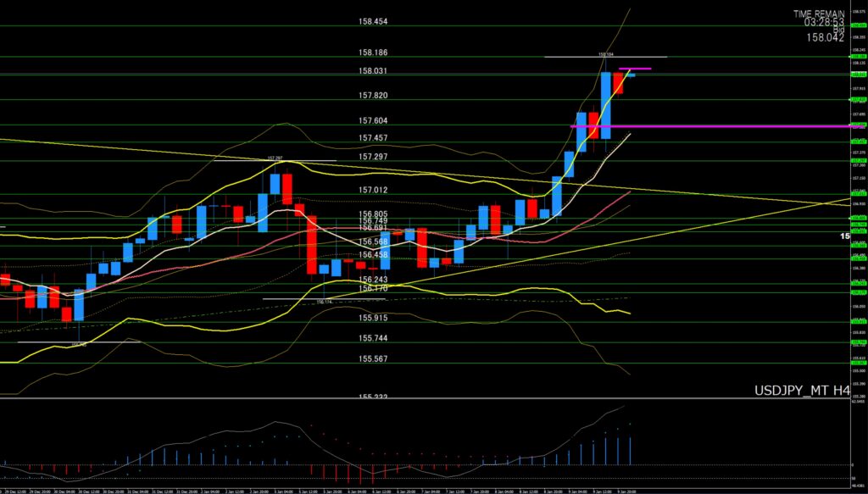Select the 157.297 price level label
Image resolution: width=868 pixels, height=494 pixels.
[x=373, y=157]
